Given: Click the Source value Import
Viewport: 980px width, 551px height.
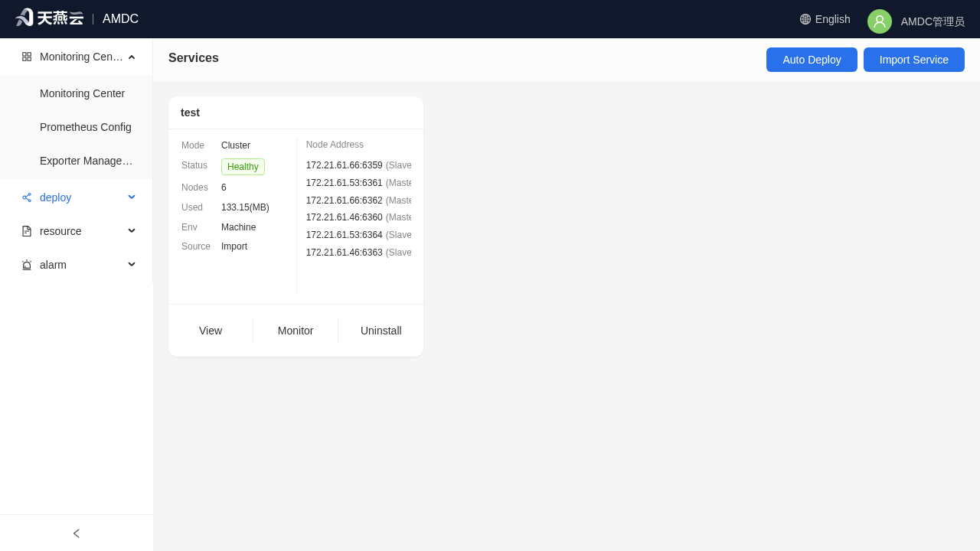Looking at the screenshot, I should (x=234, y=246).
